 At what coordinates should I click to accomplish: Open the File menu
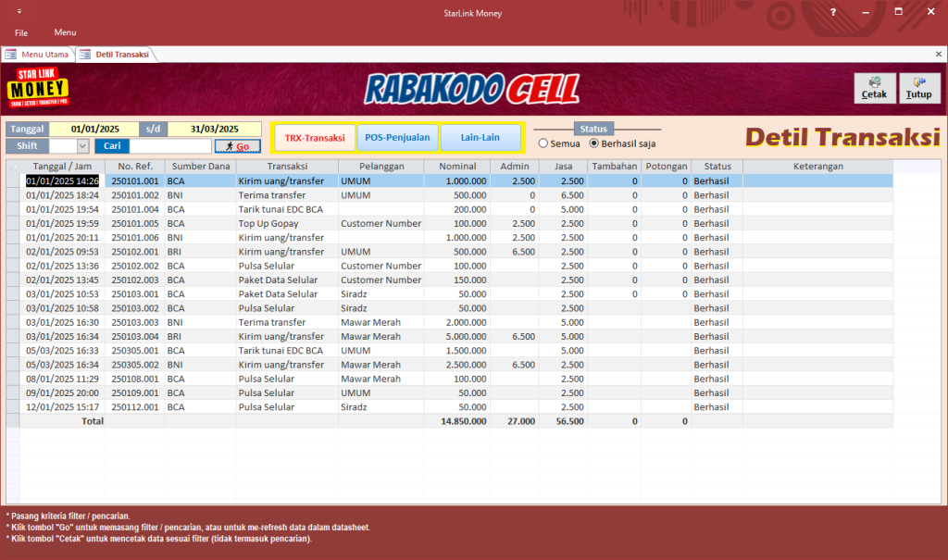[21, 32]
